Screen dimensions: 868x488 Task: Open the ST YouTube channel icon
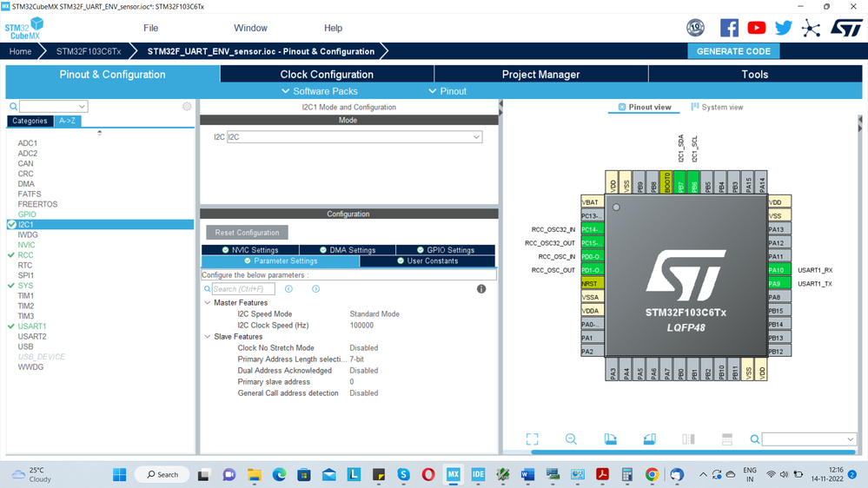(x=756, y=28)
